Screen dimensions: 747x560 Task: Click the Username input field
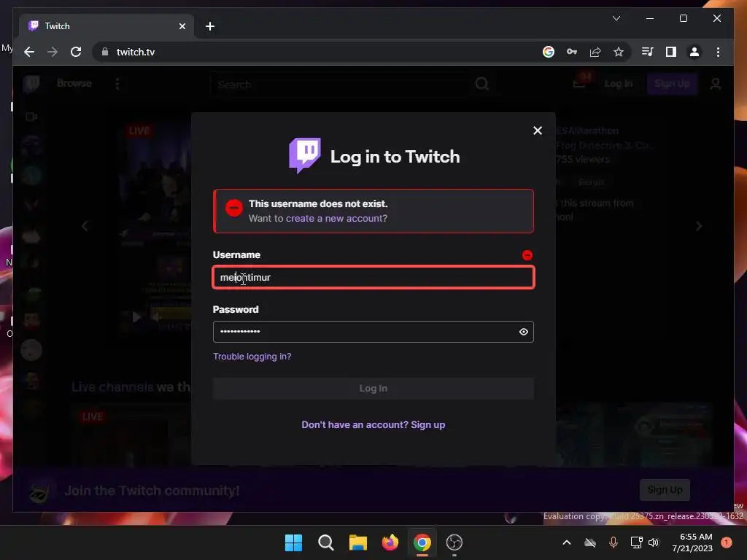pyautogui.click(x=373, y=277)
